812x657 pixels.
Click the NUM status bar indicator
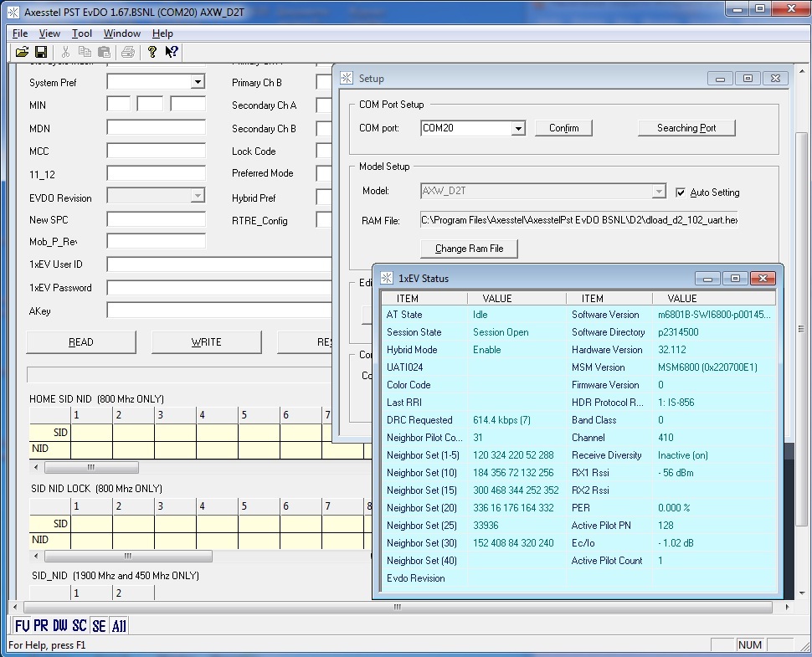click(x=750, y=645)
